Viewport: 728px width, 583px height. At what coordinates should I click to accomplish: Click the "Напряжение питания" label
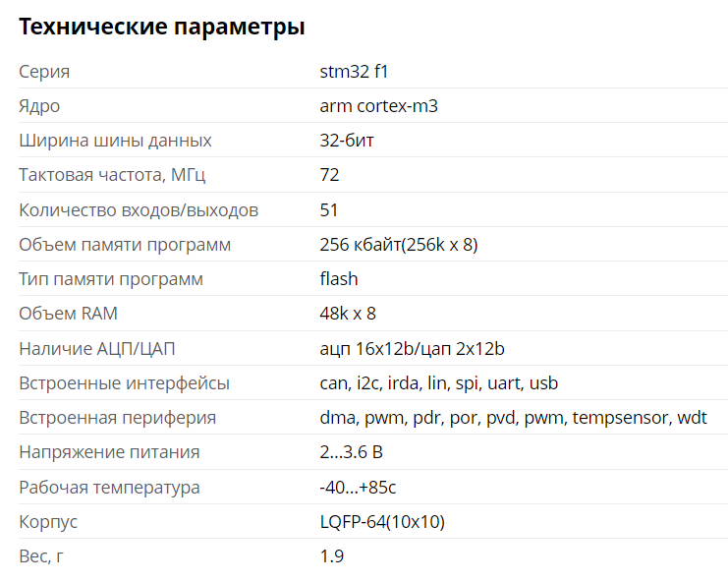109,452
